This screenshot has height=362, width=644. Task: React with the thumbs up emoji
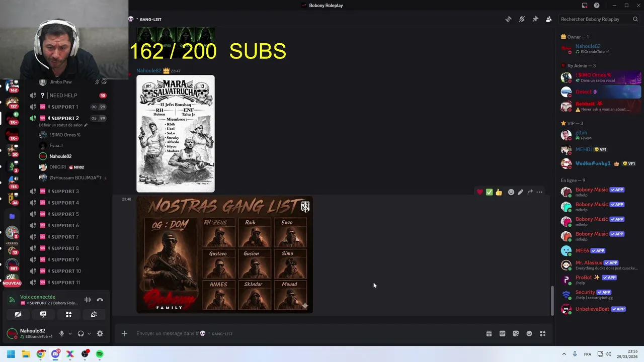pyautogui.click(x=499, y=192)
